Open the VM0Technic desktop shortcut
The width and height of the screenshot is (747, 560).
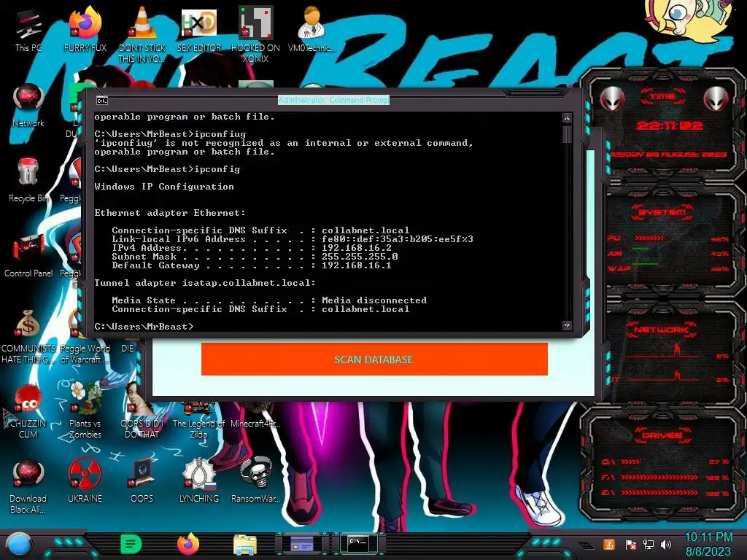[x=311, y=29]
